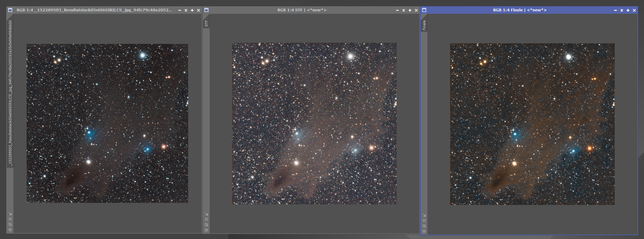
Task: Select the vertical Resultatstack view identifier tab
Action: pyautogui.click(x=10, y=93)
